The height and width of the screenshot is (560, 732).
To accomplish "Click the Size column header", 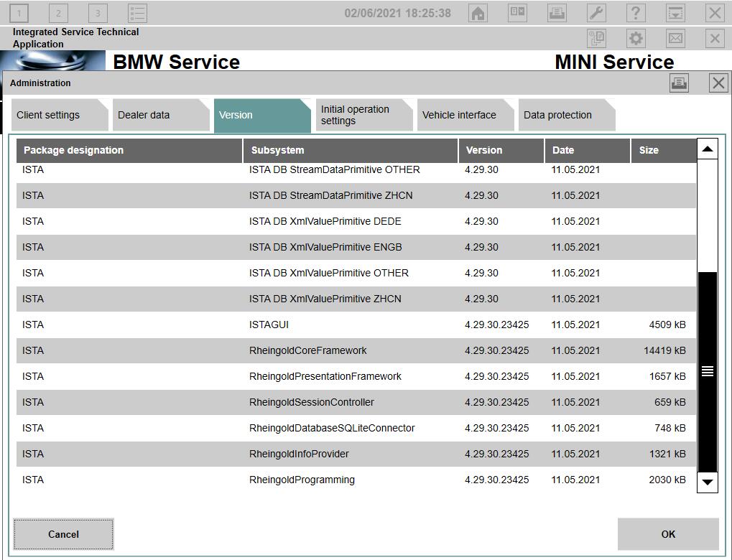I will 663,150.
